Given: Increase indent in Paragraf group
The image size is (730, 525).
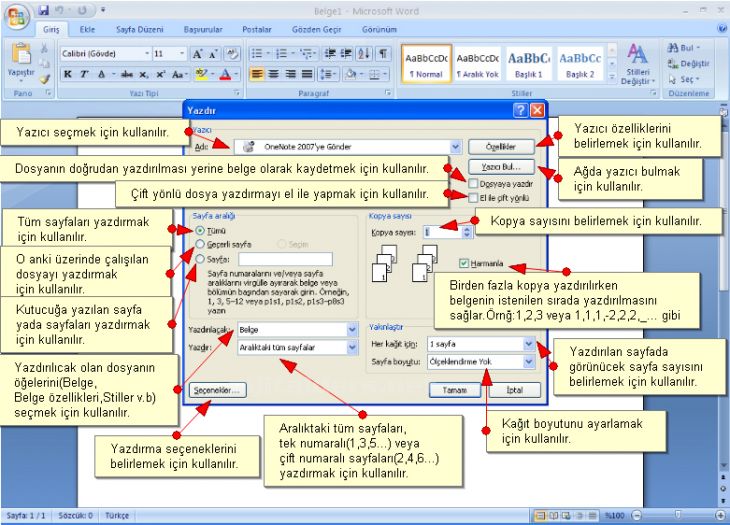Looking at the screenshot, I should click(x=346, y=54).
